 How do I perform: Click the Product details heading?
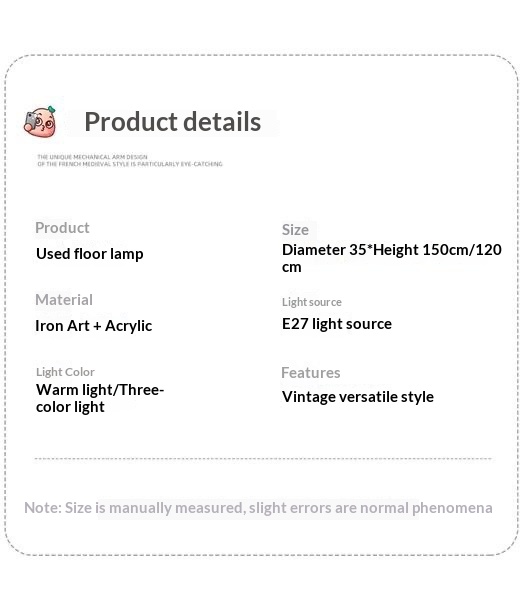click(173, 122)
